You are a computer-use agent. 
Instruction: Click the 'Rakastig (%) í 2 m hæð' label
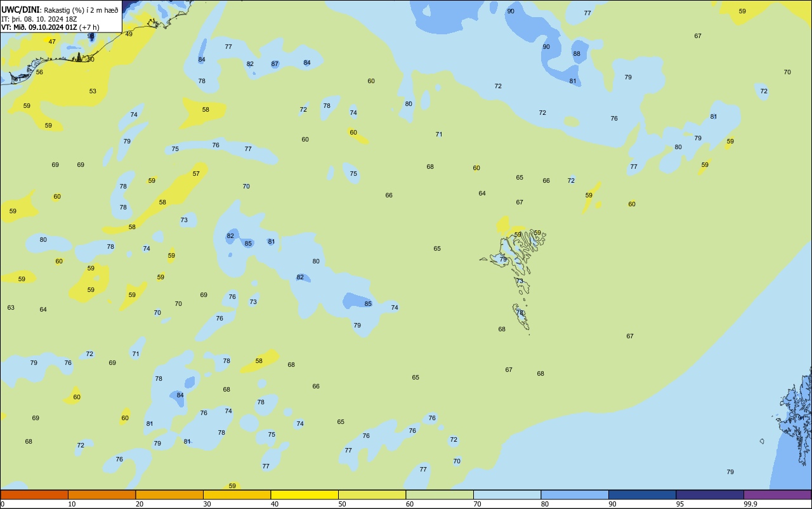coord(81,10)
